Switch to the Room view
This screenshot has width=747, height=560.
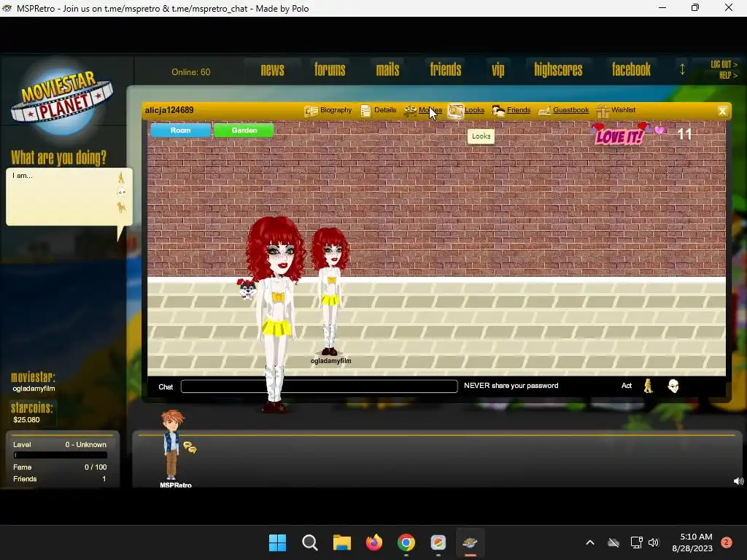(181, 130)
